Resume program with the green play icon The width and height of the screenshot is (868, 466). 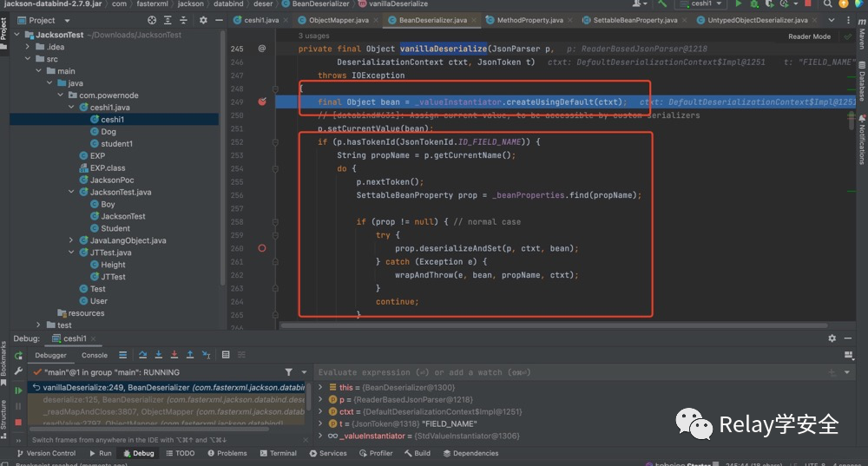pos(18,391)
